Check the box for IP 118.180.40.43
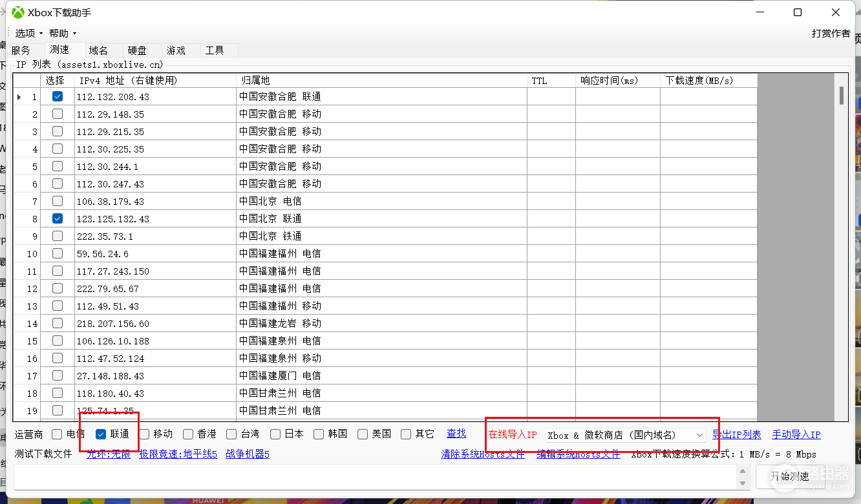The image size is (861, 504). tap(58, 393)
